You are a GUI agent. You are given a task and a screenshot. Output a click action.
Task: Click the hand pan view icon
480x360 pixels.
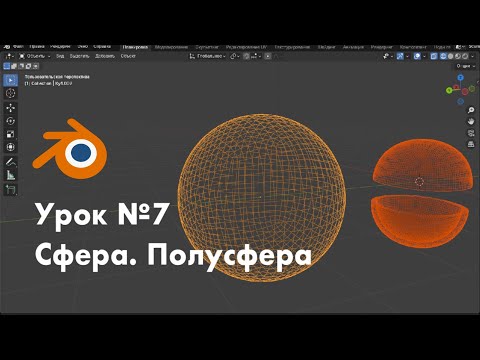pyautogui.click(x=471, y=121)
